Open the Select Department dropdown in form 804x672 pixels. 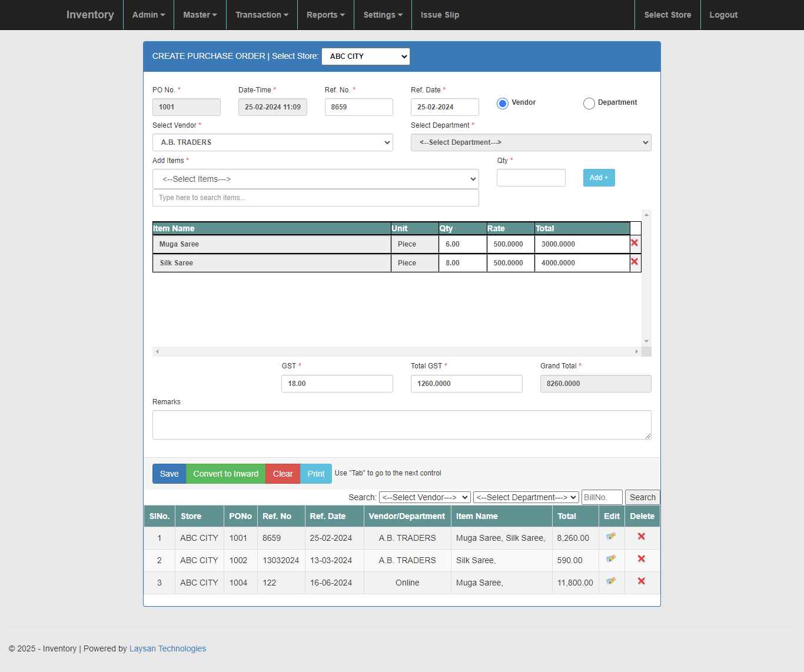tap(531, 142)
